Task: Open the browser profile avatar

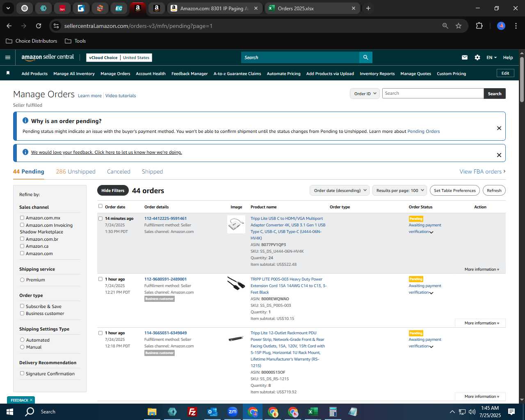Action: click(x=501, y=26)
